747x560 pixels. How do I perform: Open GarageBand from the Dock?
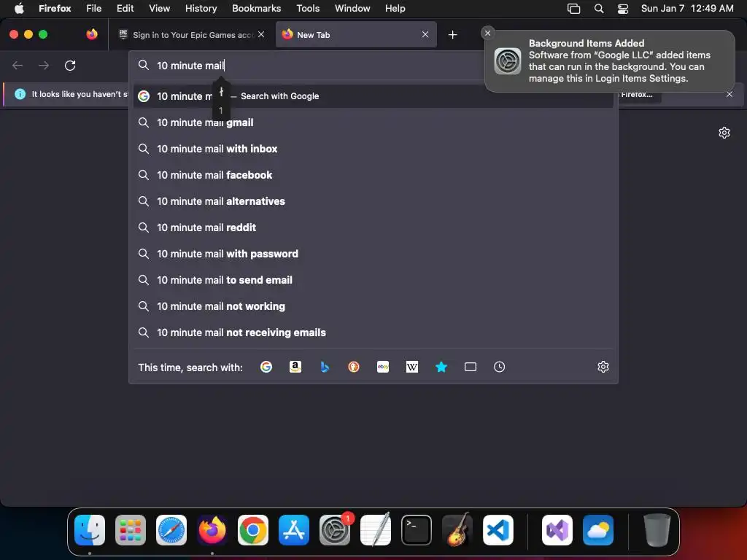pos(457,530)
